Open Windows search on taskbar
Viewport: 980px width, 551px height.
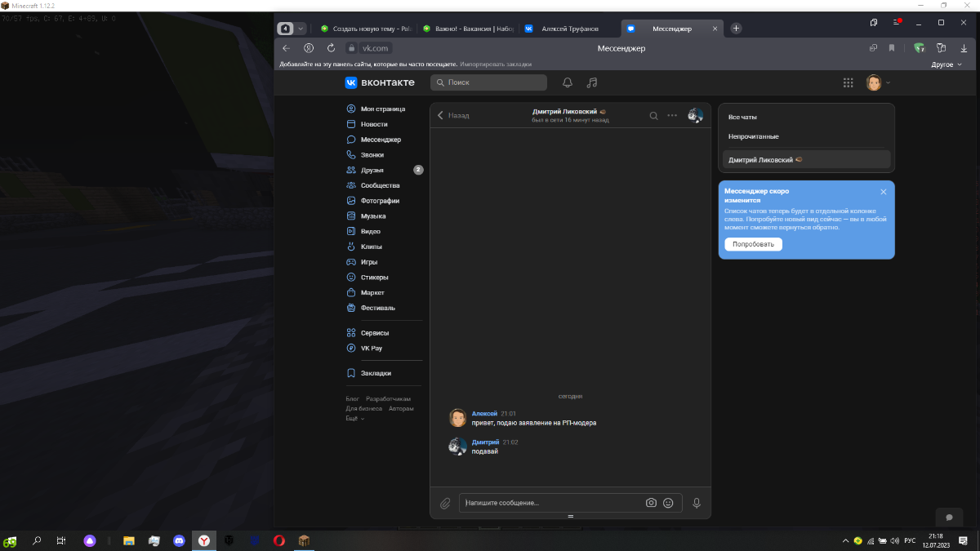(36, 540)
